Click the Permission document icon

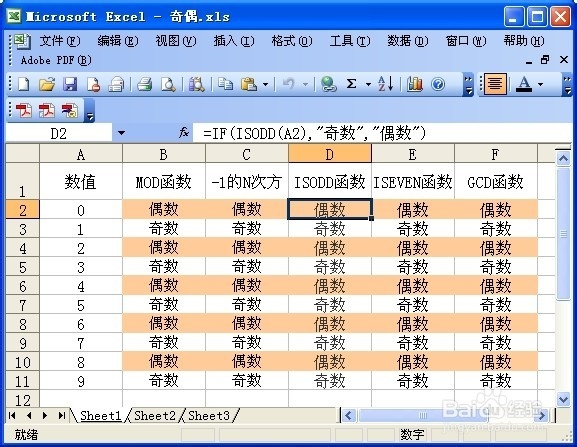[93, 84]
